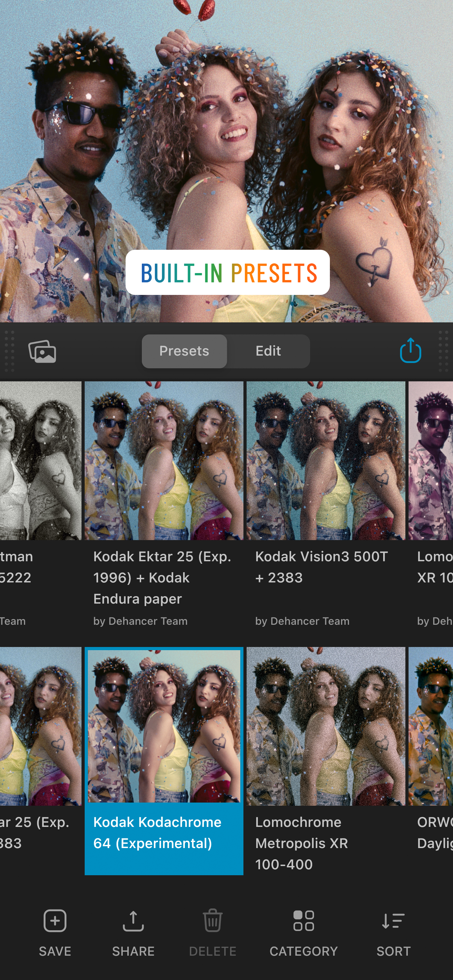Viewport: 453px width, 980px height.
Task: Open the photo gallery icon
Action: tap(42, 351)
